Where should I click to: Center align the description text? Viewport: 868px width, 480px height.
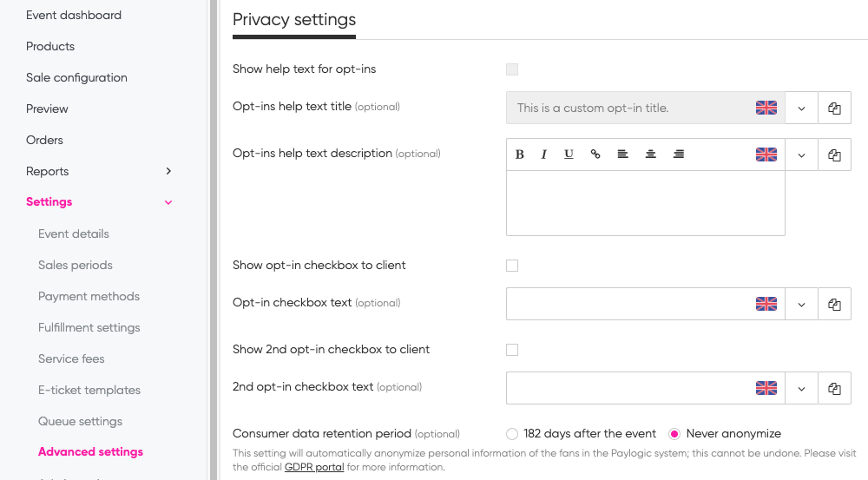650,155
